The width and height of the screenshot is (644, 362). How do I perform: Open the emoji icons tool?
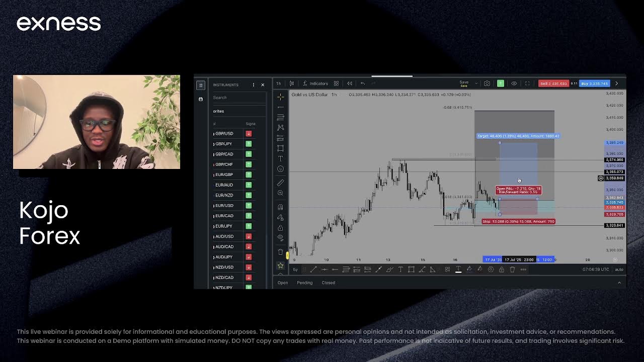(x=280, y=169)
